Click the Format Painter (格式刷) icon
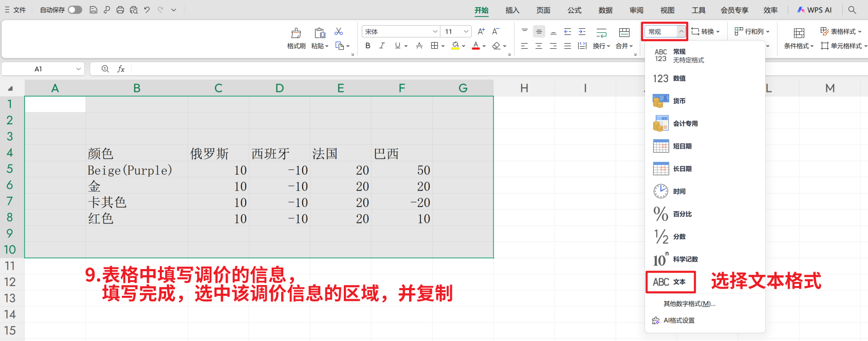 point(296,34)
